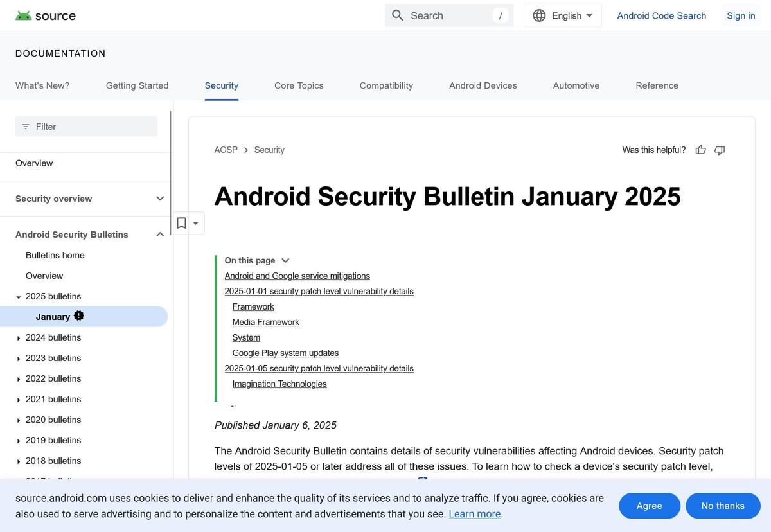
Task: Open the Automotive tab
Action: coord(576,85)
